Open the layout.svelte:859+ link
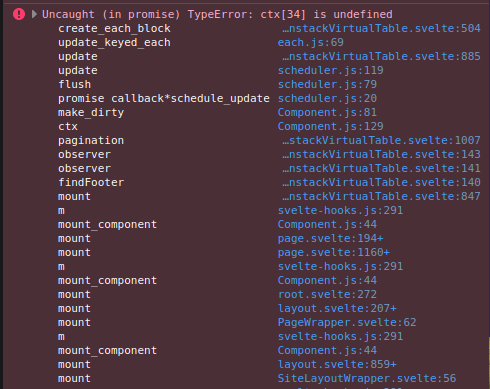Screen dimensions: 490x389 (x=337, y=364)
